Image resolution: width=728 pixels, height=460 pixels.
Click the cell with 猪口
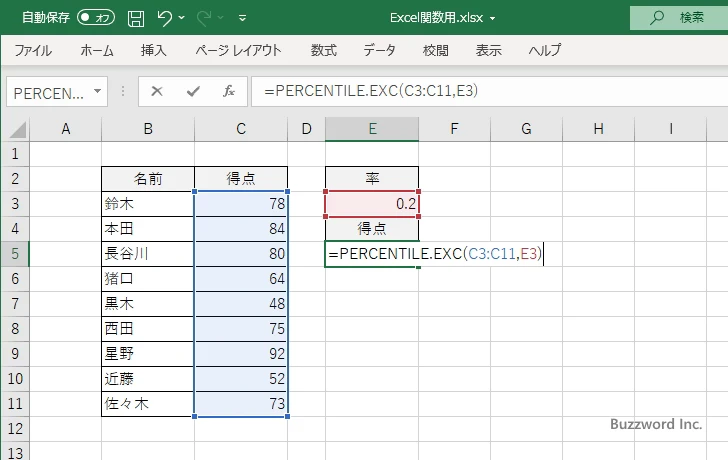click(x=148, y=279)
